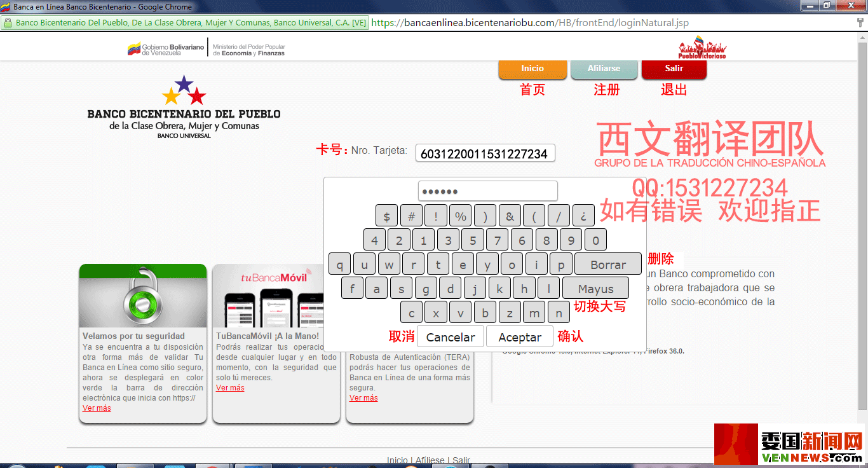
Task: Tap the number 8 key
Action: point(546,240)
